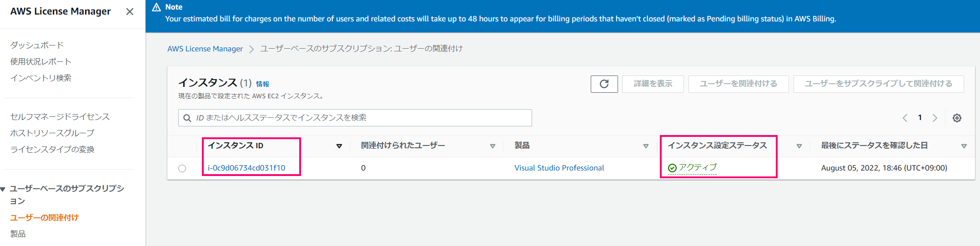Refresh the instances list
The height and width of the screenshot is (246, 980).
pyautogui.click(x=604, y=84)
